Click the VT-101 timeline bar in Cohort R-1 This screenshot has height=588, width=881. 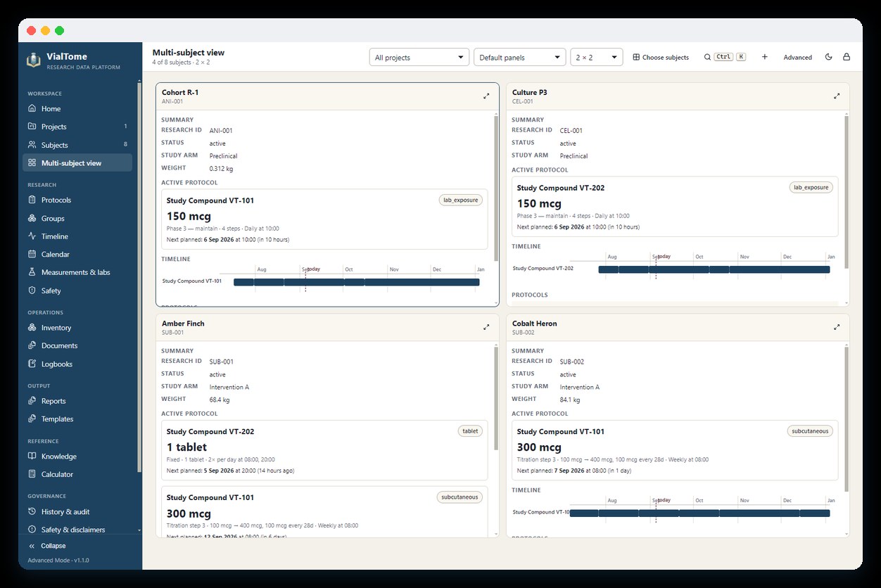pos(357,282)
